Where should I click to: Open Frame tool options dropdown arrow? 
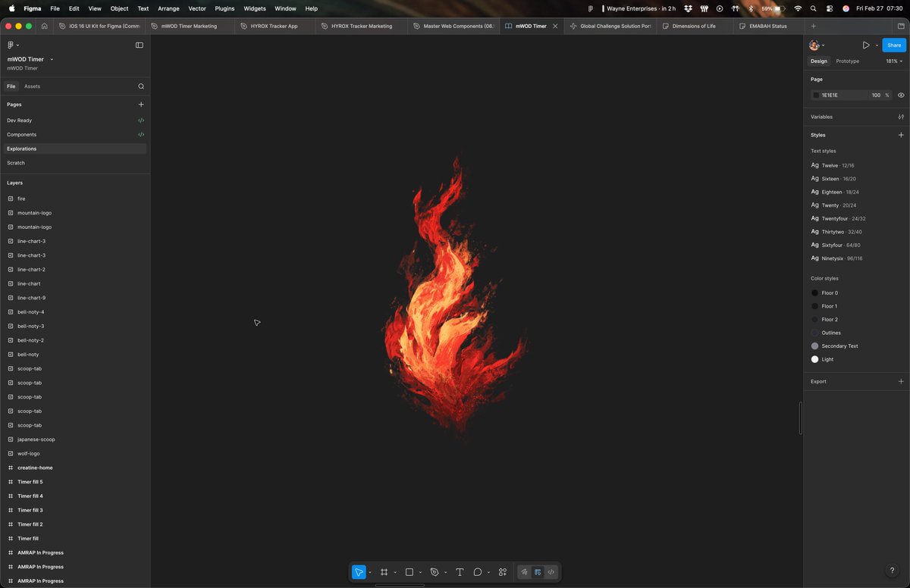click(x=395, y=573)
